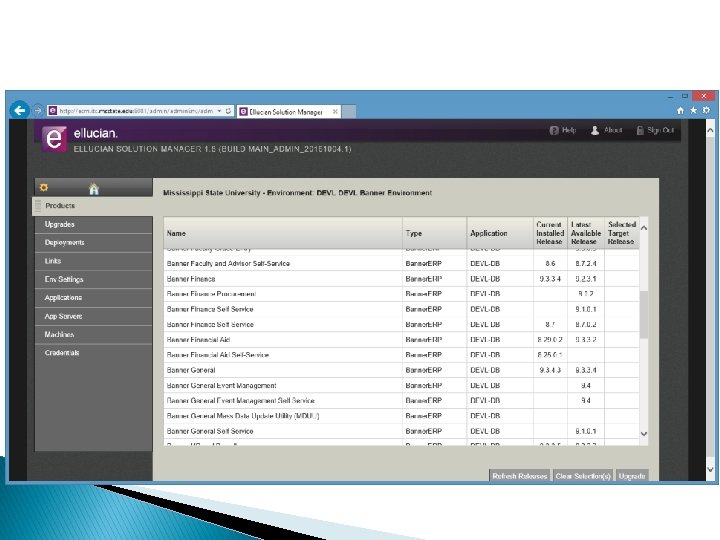
Task: Open the browser tools gear icon
Action: tap(706, 110)
